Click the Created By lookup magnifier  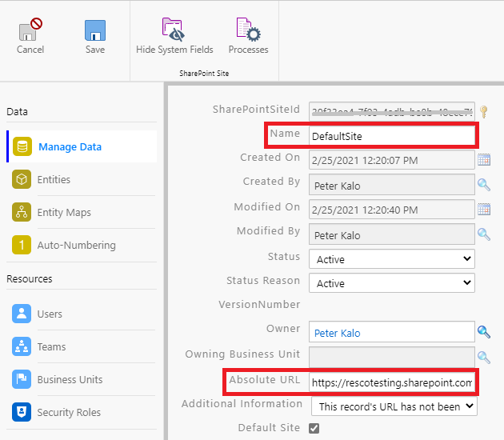tap(484, 185)
